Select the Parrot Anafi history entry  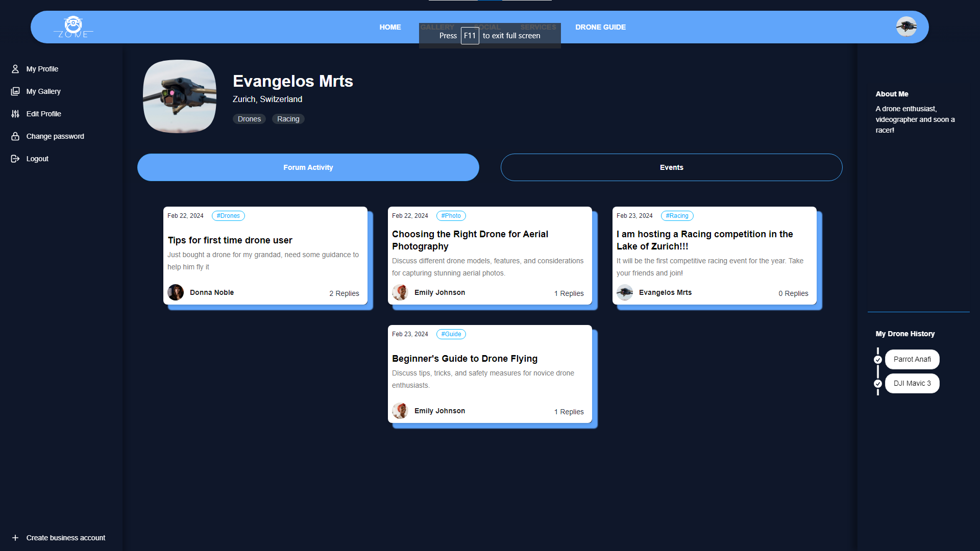[x=912, y=360]
